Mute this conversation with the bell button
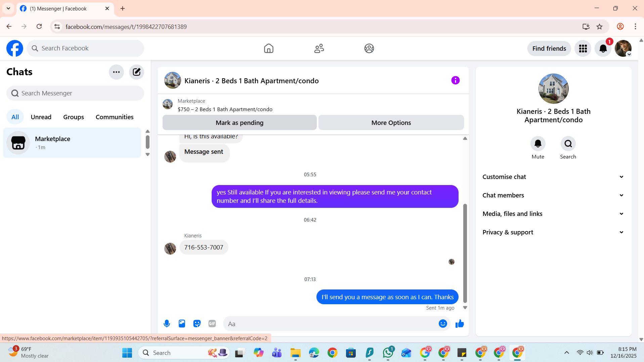The height and width of the screenshot is (362, 644). (x=538, y=144)
